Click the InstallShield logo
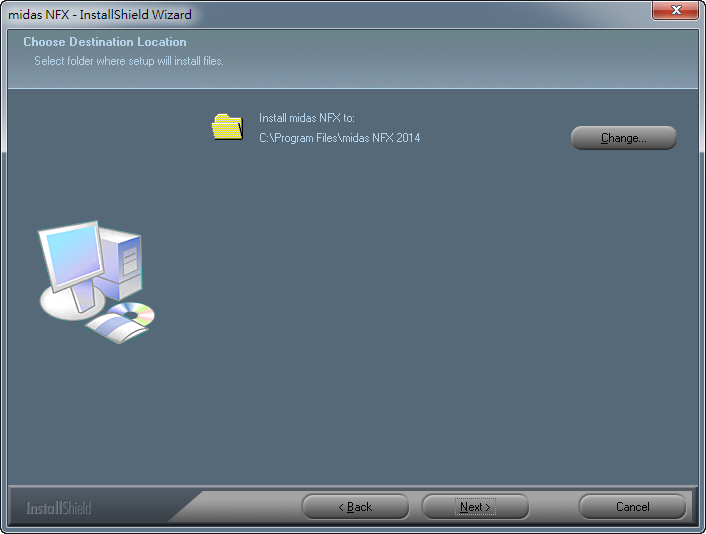Viewport: 706px width, 534px height. click(x=59, y=507)
